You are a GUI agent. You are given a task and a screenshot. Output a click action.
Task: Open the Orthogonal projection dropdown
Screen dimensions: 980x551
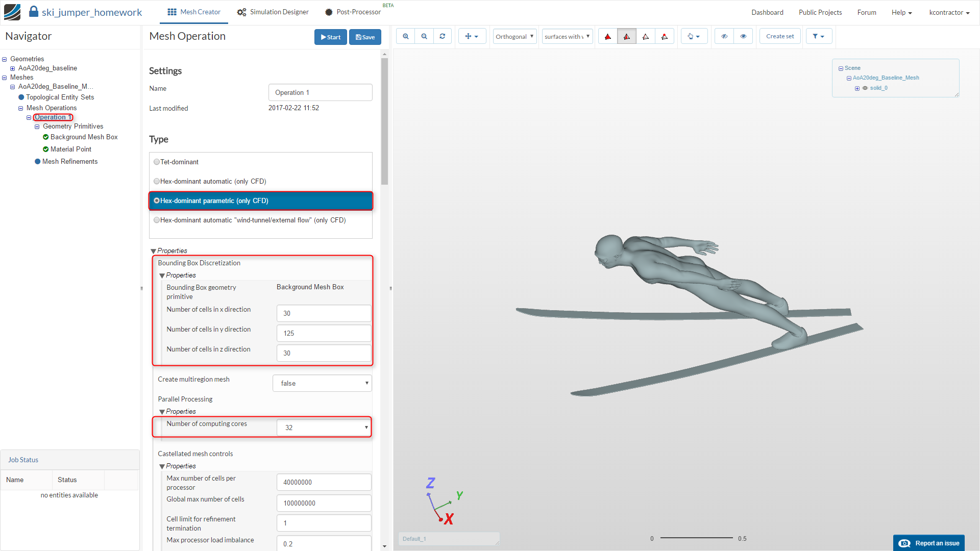point(514,36)
